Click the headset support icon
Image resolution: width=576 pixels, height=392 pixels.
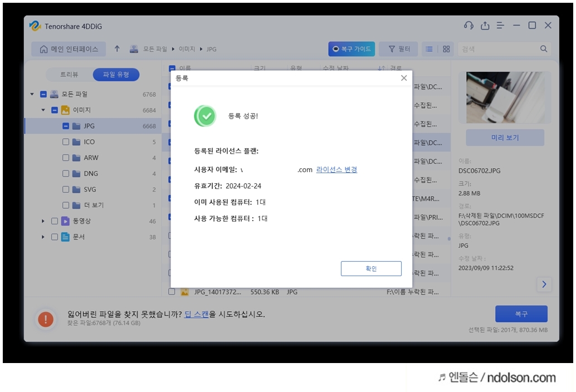point(468,25)
